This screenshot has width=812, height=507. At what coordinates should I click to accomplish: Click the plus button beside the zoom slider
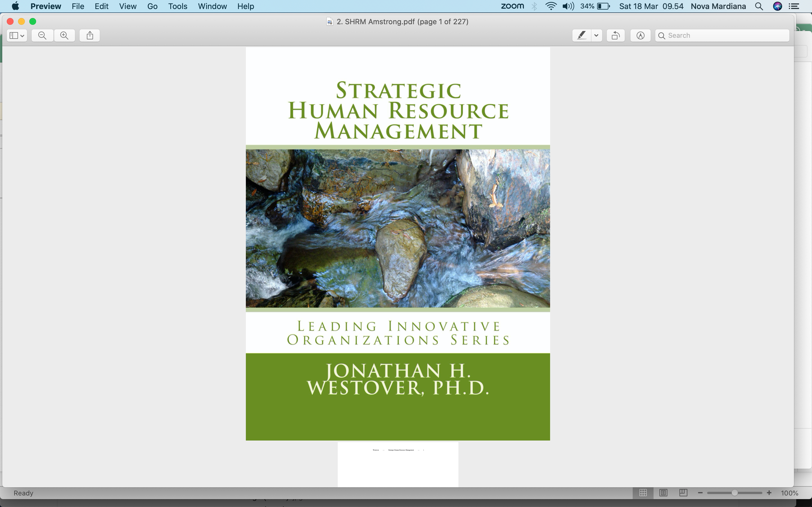point(769,493)
